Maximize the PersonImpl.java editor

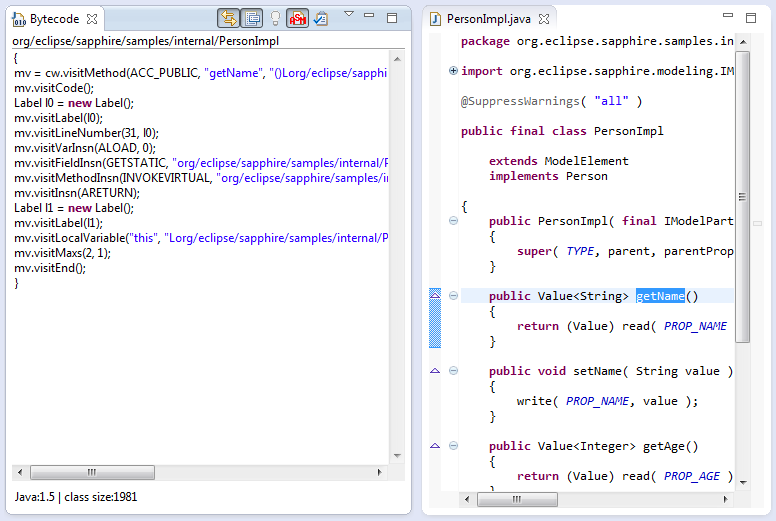coord(751,18)
